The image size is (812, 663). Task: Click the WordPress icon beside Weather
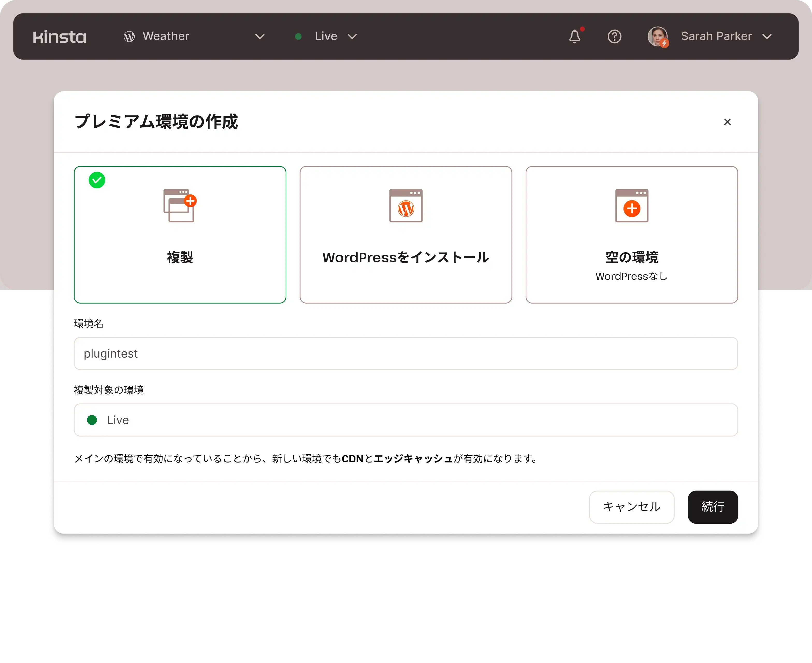pos(129,37)
